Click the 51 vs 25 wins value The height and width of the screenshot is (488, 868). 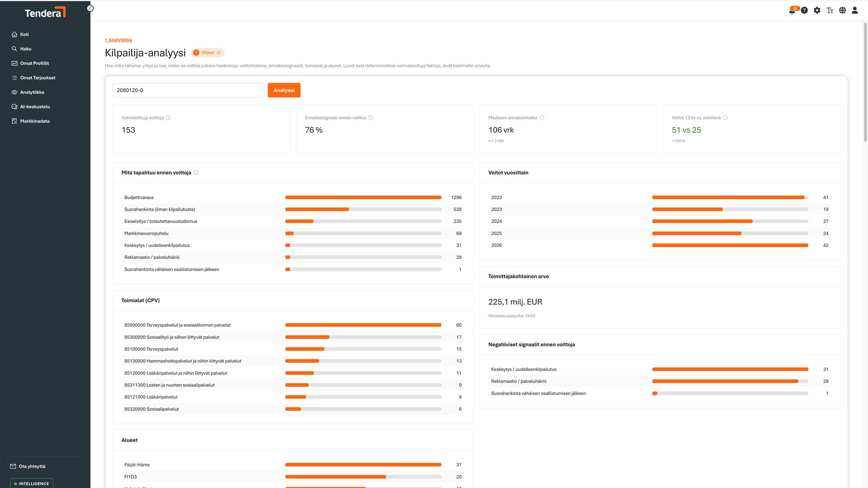pyautogui.click(x=686, y=130)
